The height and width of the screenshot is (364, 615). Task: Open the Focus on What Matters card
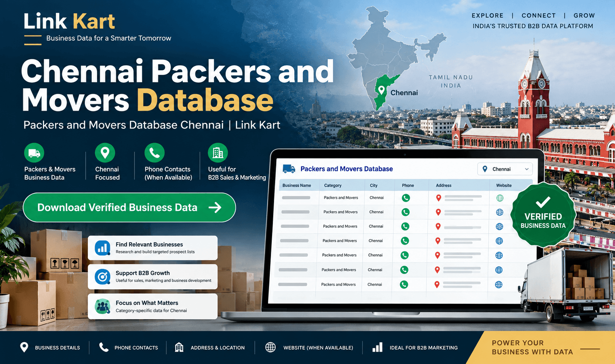[153, 306]
